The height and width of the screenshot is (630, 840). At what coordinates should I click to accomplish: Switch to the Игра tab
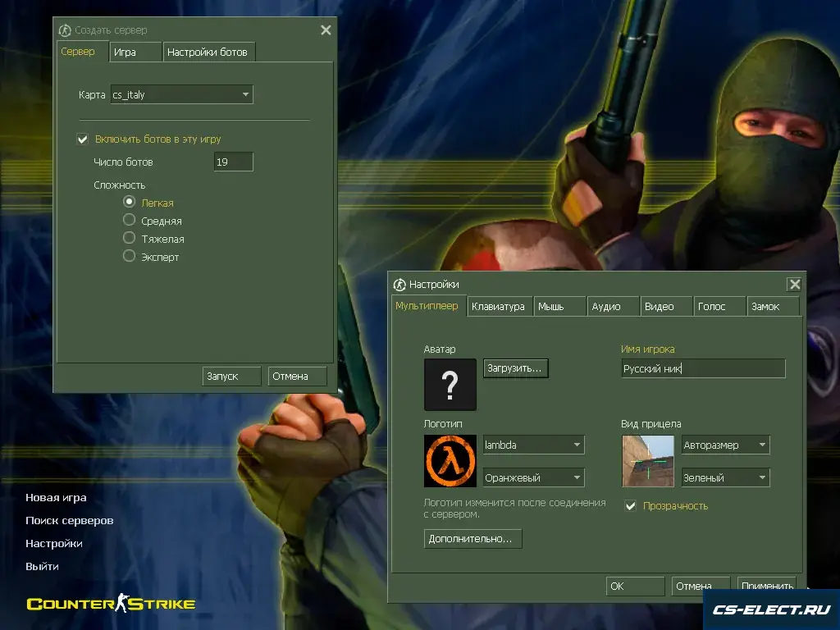tap(135, 52)
